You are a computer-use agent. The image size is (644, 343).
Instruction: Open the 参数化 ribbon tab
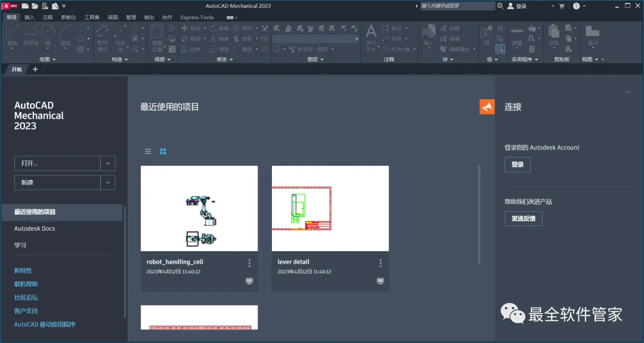(69, 17)
